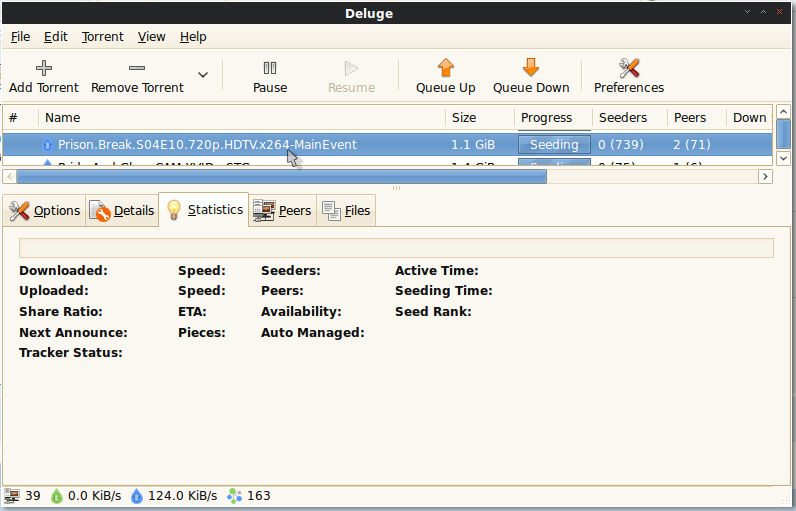Viewport: 796px width, 511px height.
Task: Click the vertical scrollbar up arrow
Action: (x=783, y=112)
